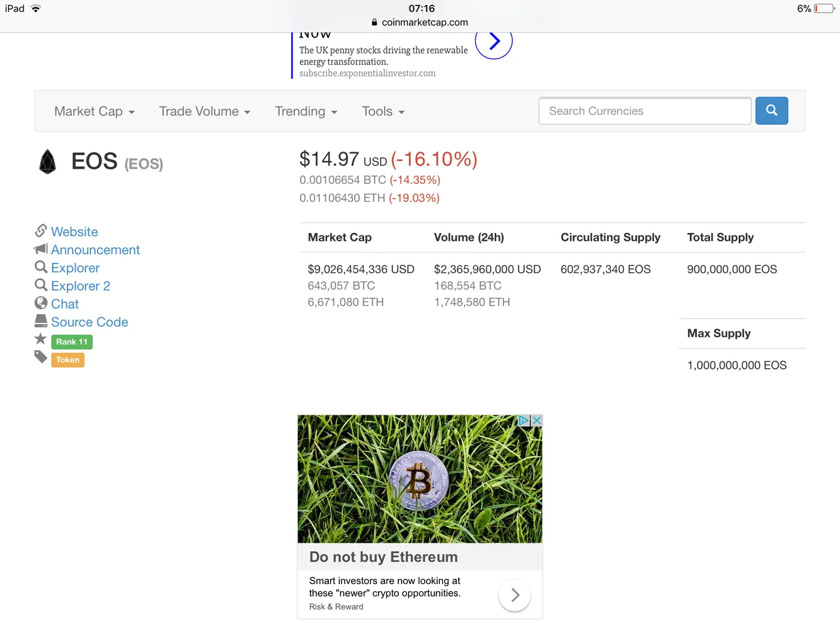840x630 pixels.
Task: Click the (-16.10%) price change text
Action: [x=434, y=159]
